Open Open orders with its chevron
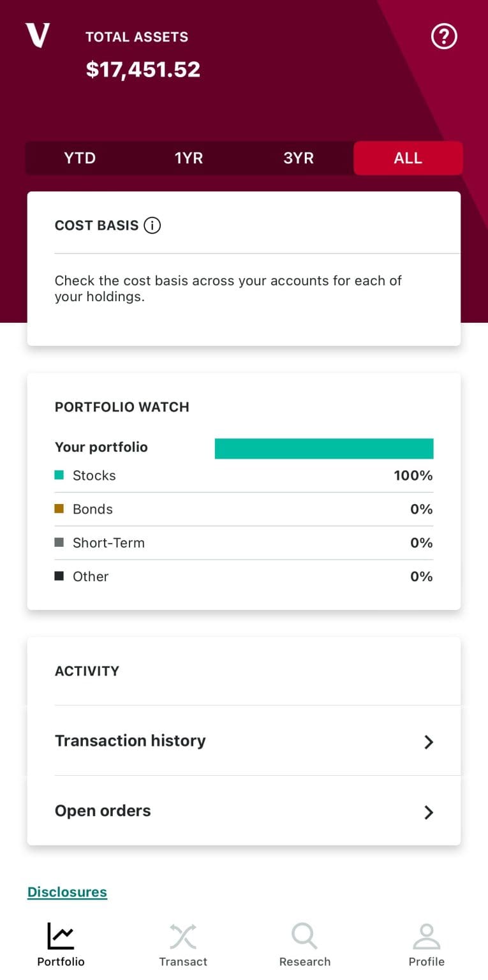 (x=429, y=811)
